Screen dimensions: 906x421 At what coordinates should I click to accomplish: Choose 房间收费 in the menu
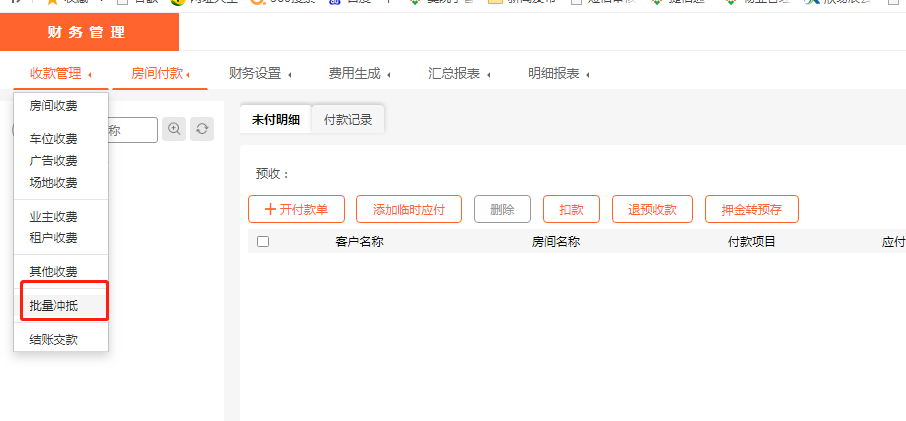(54, 105)
